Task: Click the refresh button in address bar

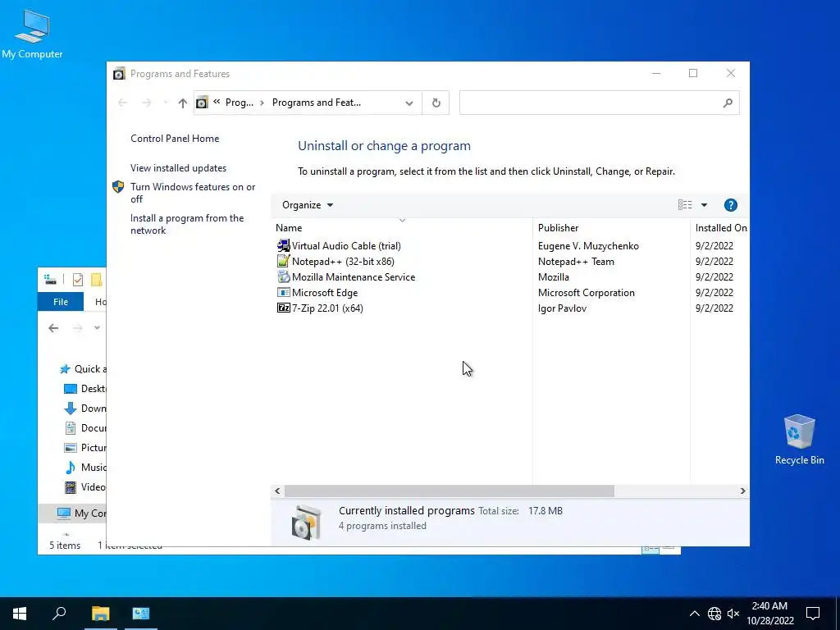Action: tap(436, 103)
